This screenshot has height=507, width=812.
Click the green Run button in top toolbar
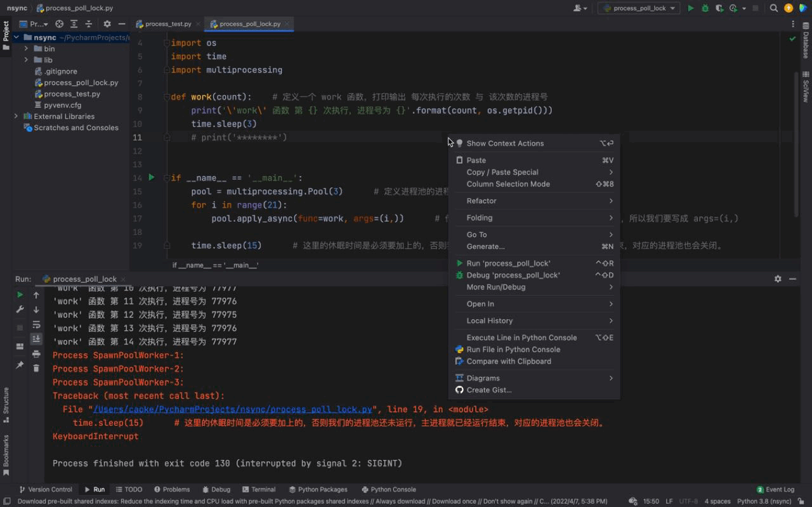[691, 8]
